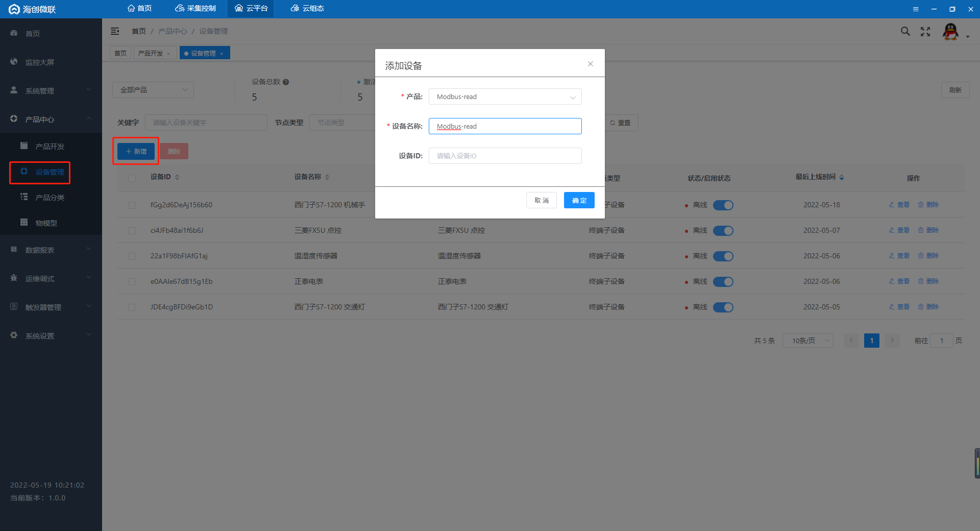Close the 设备管理 tab with its x
This screenshot has width=980, height=531.
[x=222, y=54]
